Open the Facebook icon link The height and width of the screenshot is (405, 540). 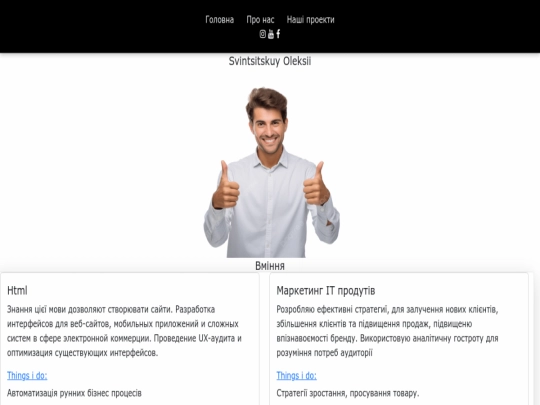pos(278,34)
